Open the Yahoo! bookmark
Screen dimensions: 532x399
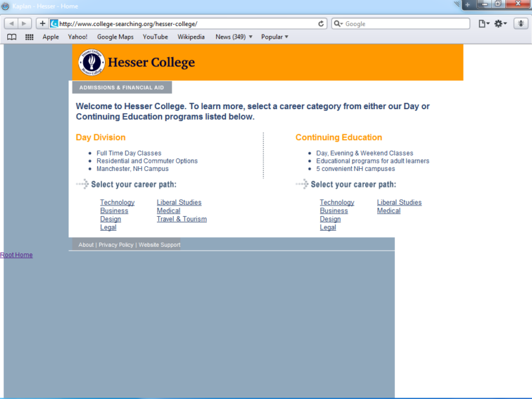(x=78, y=37)
